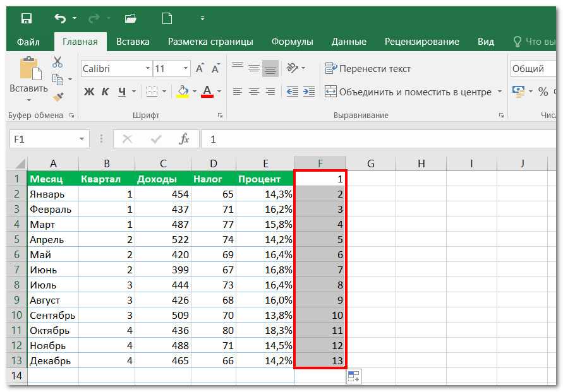Open the Auto Fill Options icon below column F
This screenshot has width=563, height=392.
(x=353, y=377)
